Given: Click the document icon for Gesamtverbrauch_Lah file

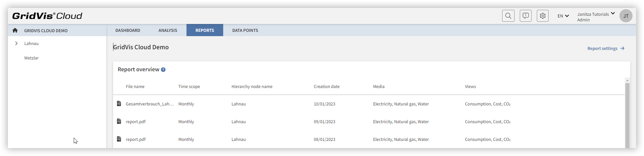Looking at the screenshot, I should [119, 104].
